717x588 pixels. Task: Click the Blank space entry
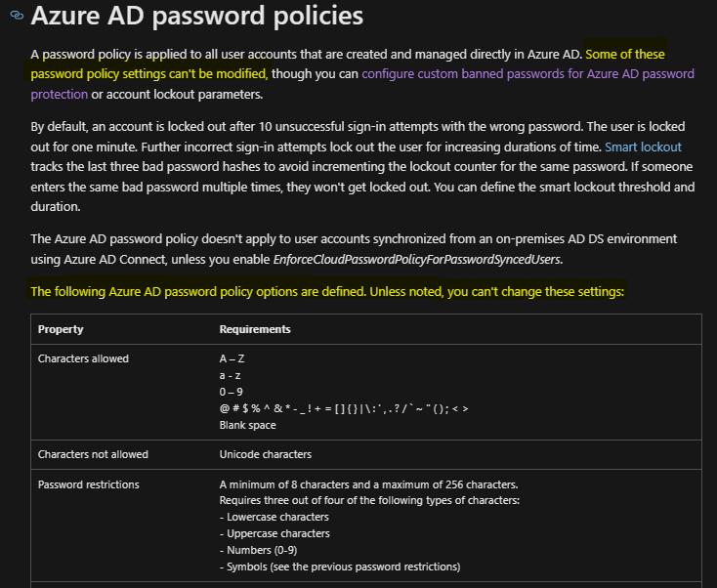(248, 425)
